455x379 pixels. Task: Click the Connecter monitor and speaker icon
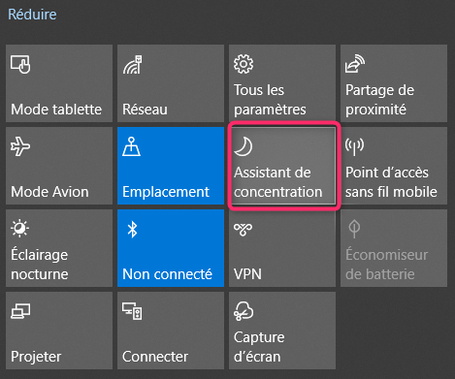tap(132, 311)
